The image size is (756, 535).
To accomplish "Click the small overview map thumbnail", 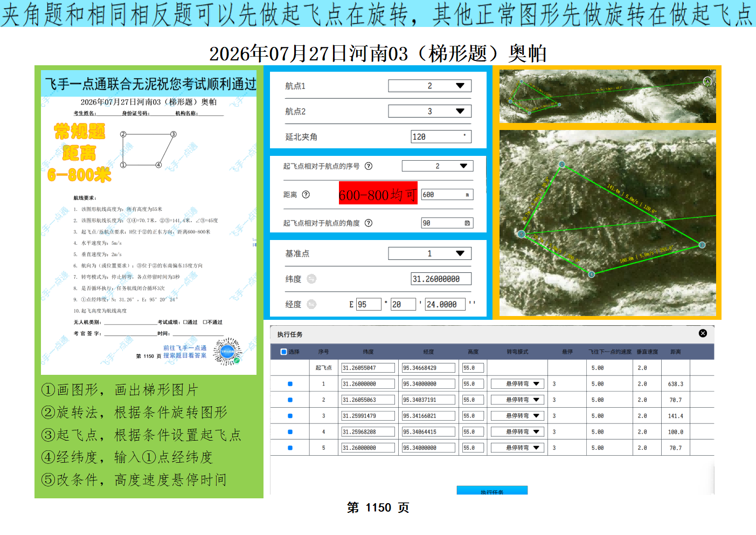I will coord(607,96).
